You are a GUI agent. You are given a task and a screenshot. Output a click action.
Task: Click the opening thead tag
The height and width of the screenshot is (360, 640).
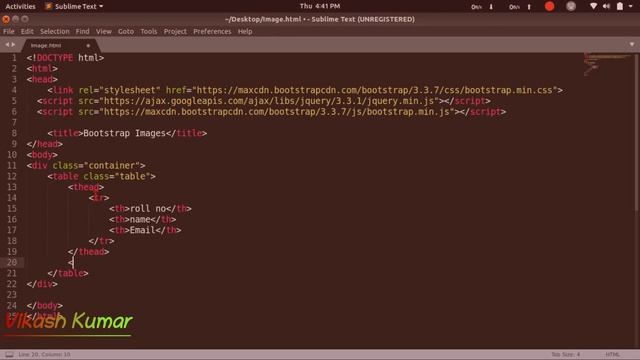[x=86, y=187]
